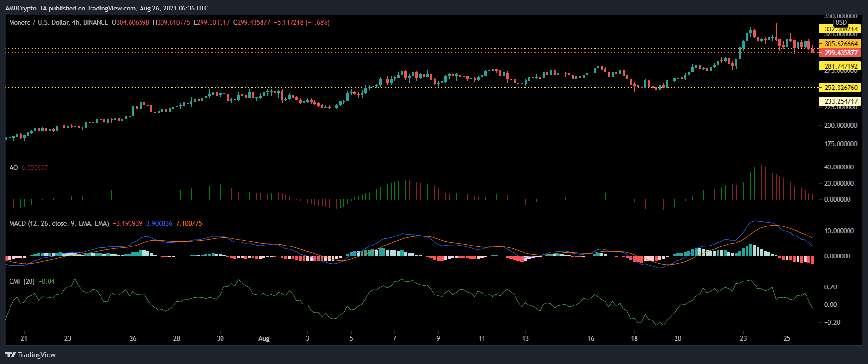The image size is (868, 364).
Task: Click the white 233.254717 price label
Action: point(840,101)
